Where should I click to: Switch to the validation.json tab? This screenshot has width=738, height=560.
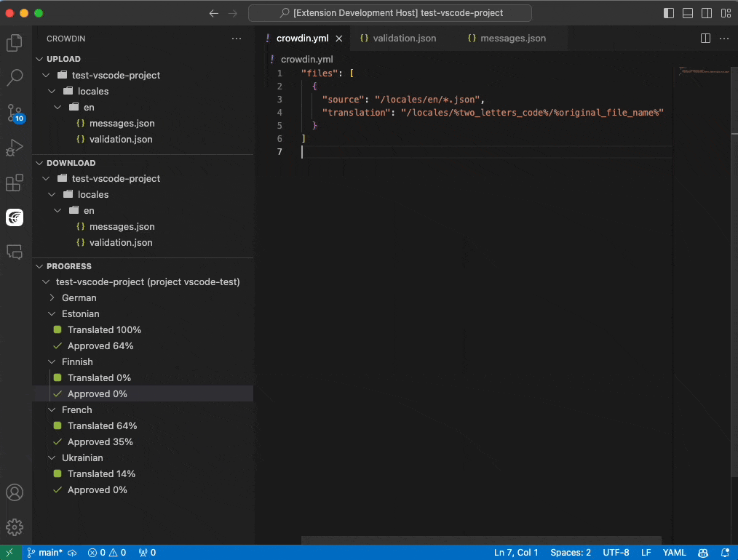(x=405, y=39)
